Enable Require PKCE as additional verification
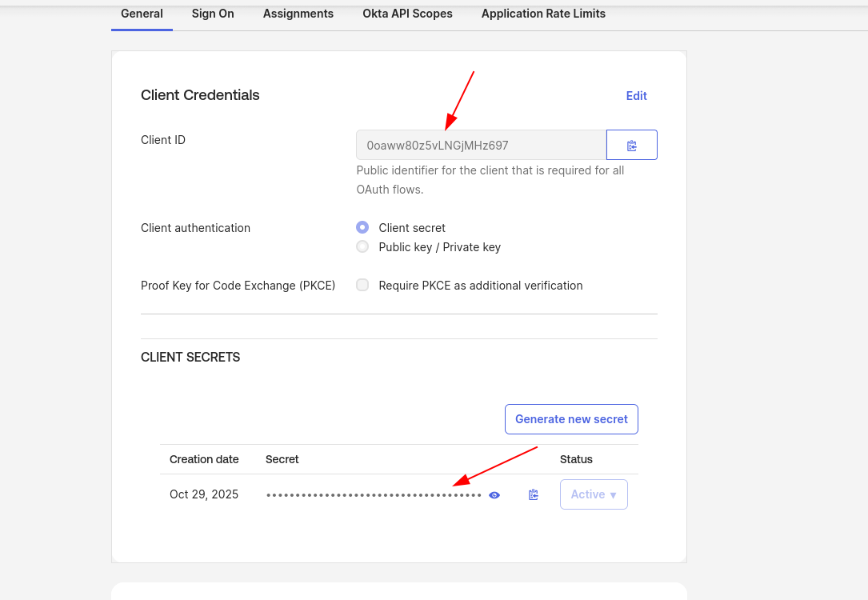The image size is (868, 600). 362,285
